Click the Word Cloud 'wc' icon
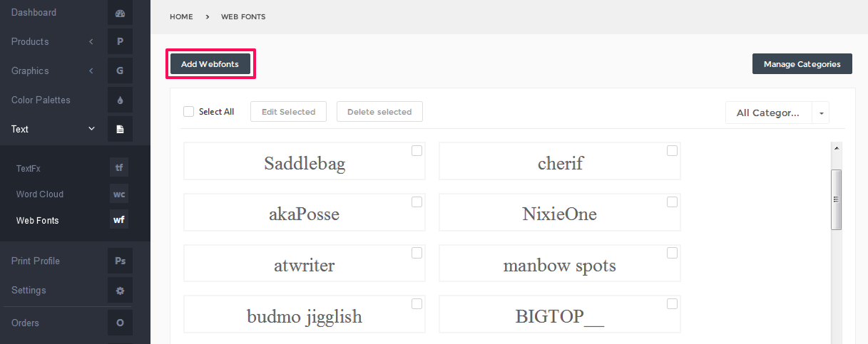The image size is (868, 344). pyautogui.click(x=119, y=194)
